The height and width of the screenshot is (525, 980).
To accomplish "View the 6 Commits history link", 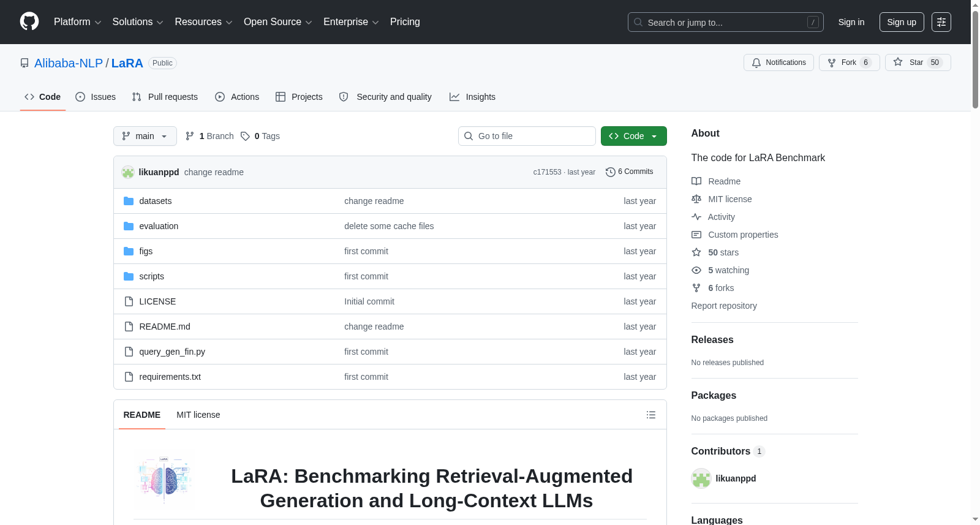I will (x=630, y=172).
